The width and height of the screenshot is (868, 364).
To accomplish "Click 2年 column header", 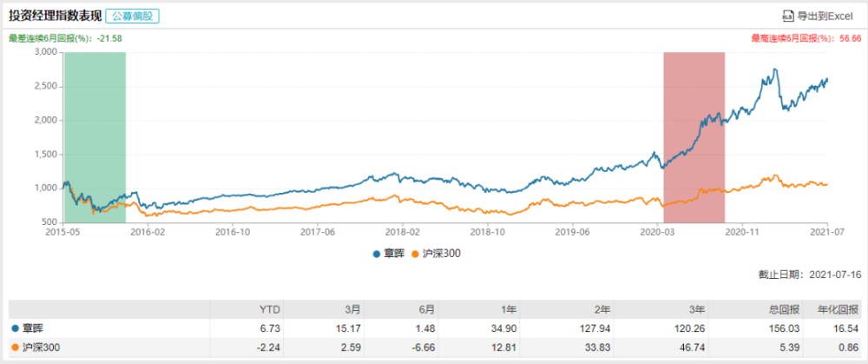I will [602, 309].
